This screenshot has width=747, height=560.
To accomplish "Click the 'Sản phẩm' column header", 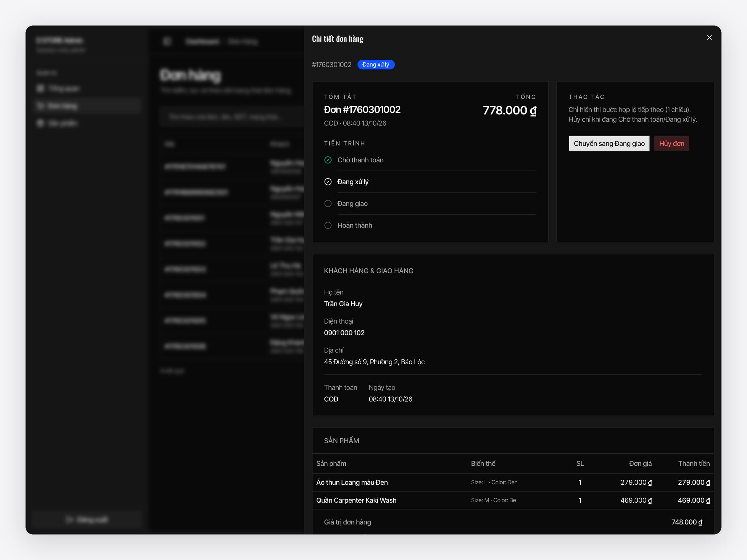I will pos(331,464).
